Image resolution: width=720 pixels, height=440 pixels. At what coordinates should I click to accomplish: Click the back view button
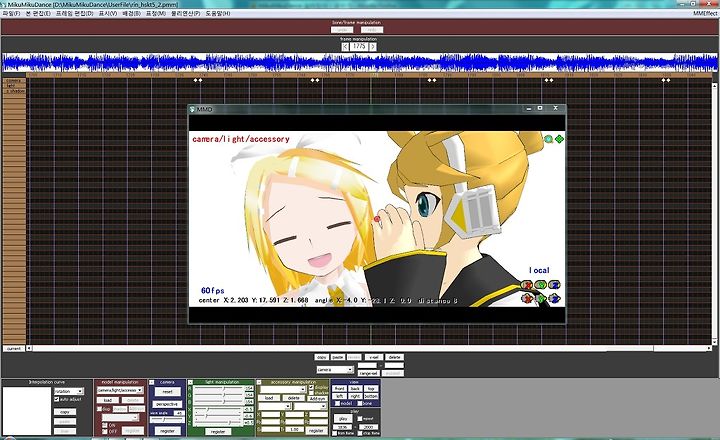point(355,388)
